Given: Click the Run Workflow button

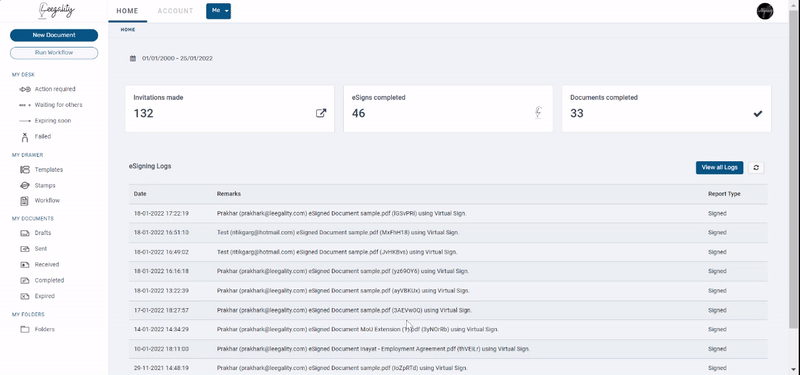Looking at the screenshot, I should pos(54,53).
